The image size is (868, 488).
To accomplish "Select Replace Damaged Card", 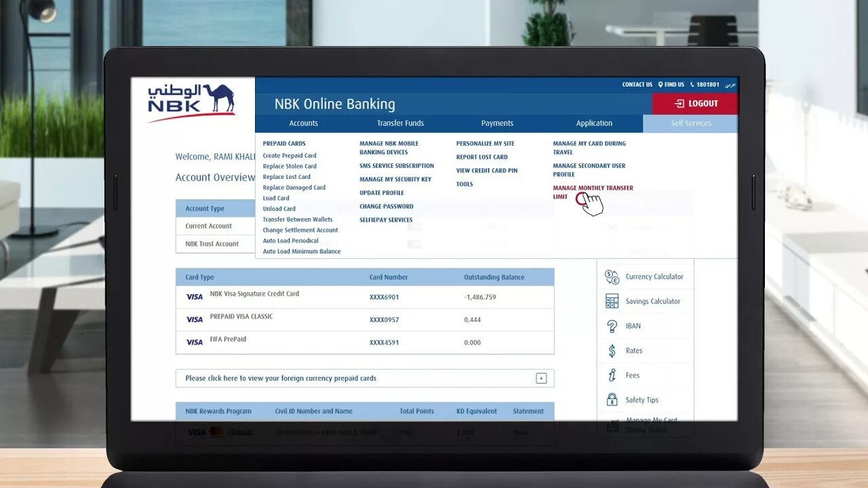I will pos(294,188).
